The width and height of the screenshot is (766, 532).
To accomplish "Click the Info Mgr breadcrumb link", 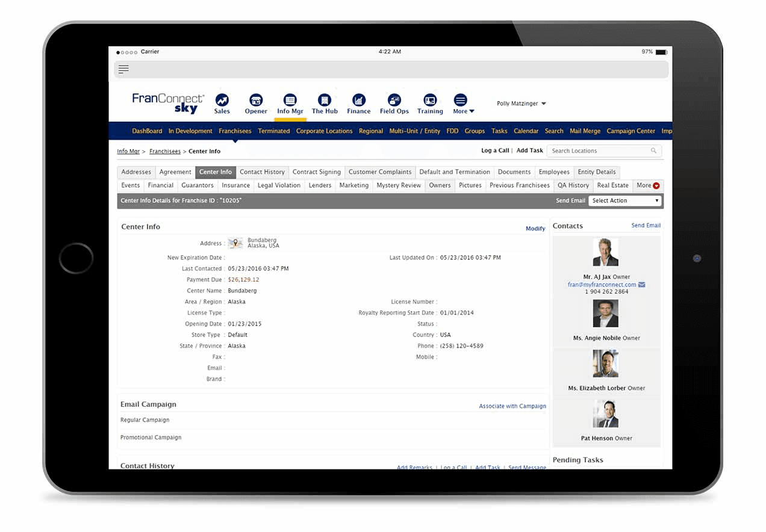I will click(x=128, y=152).
